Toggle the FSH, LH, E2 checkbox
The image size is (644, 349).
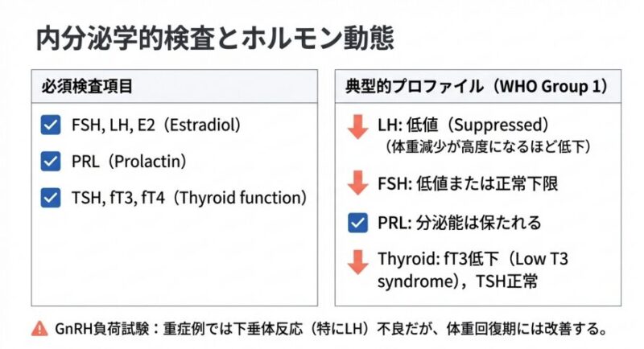(x=51, y=125)
